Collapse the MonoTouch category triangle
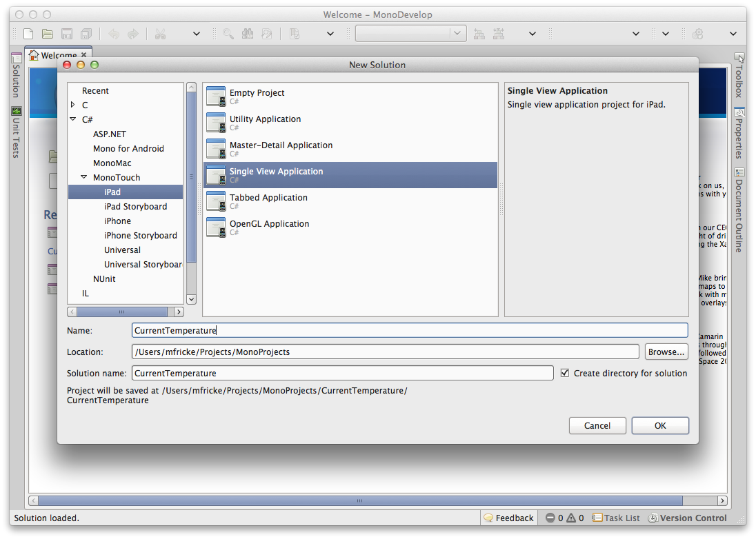756x539 pixels. click(84, 176)
